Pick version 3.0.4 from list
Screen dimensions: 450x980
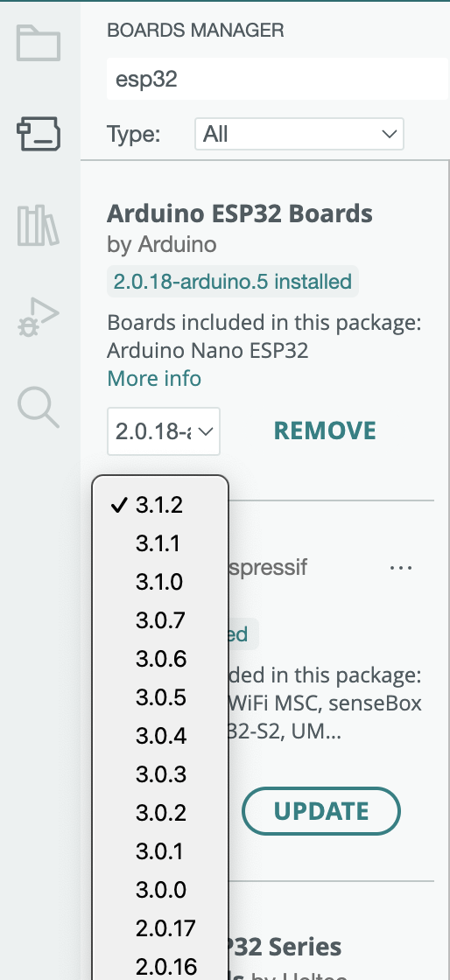point(160,736)
